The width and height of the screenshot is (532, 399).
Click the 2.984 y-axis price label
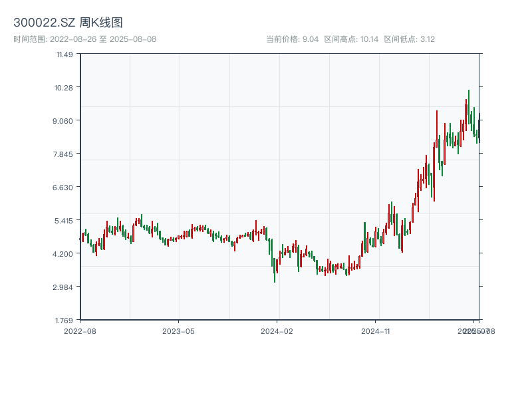(x=63, y=287)
